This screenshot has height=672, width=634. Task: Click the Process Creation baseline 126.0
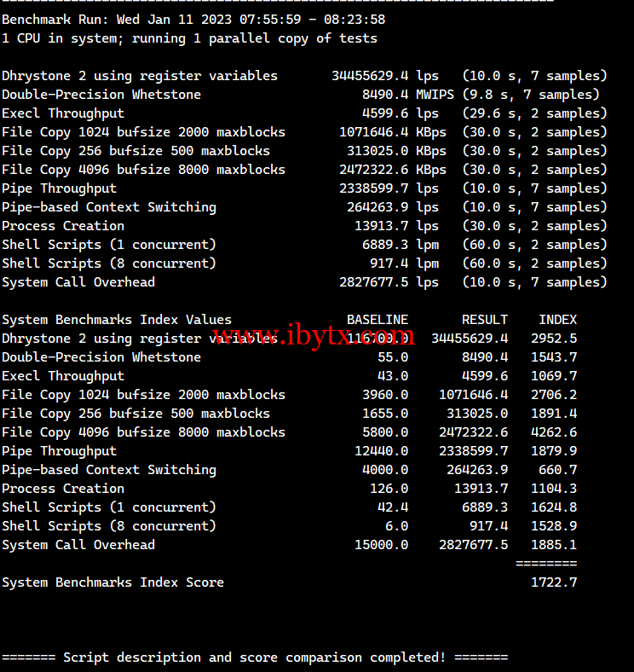385,489
